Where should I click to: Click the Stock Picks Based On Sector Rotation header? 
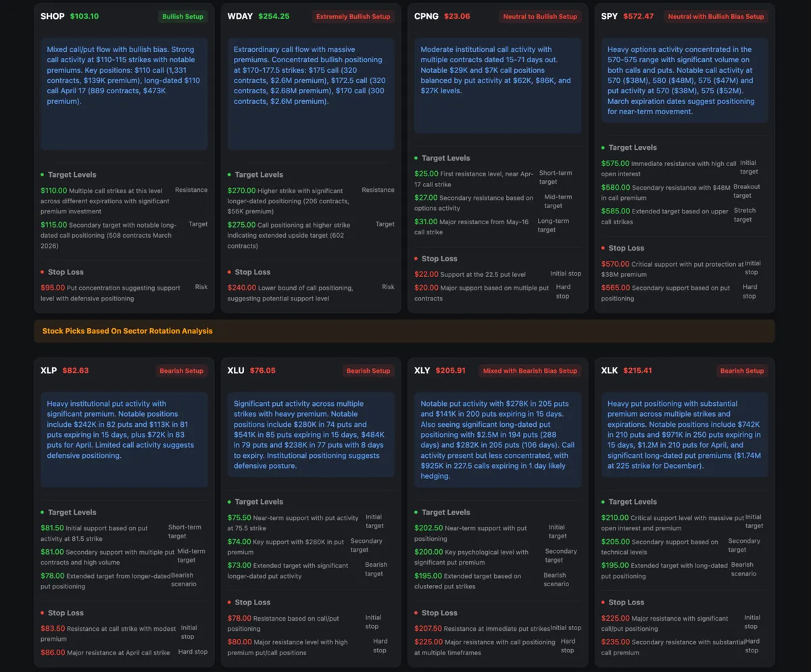pyautogui.click(x=127, y=331)
